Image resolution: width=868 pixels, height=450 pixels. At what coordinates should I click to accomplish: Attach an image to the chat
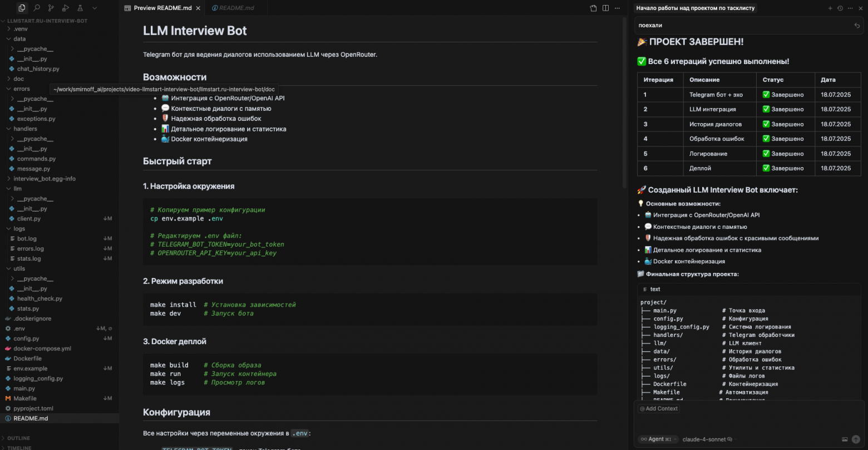click(x=845, y=439)
